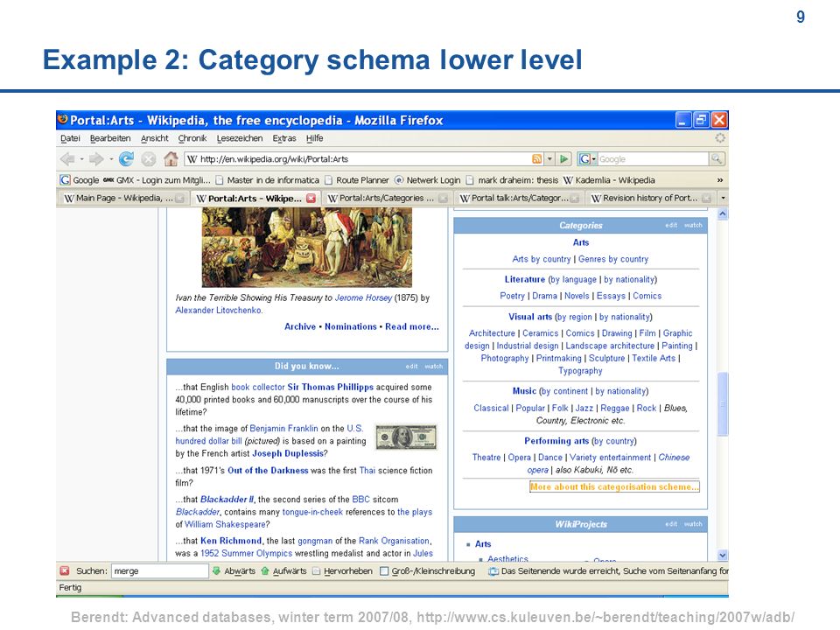Open the forward history dropdown arrow
This screenshot has height=630, width=840.
(x=111, y=159)
